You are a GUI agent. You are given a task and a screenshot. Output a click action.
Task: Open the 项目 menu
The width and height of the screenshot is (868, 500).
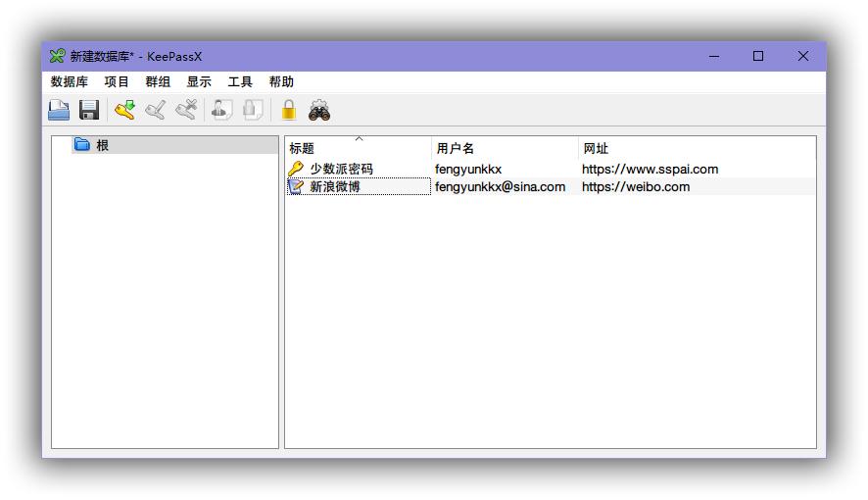pyautogui.click(x=117, y=82)
